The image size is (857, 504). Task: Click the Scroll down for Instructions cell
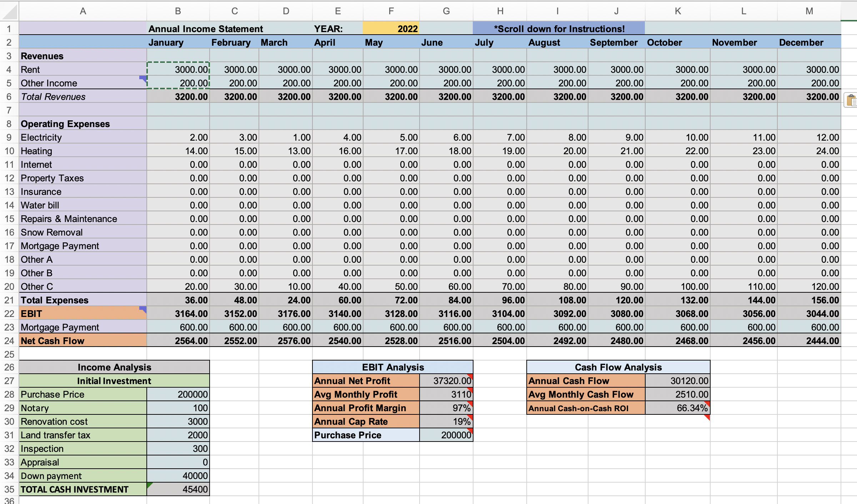(x=559, y=29)
